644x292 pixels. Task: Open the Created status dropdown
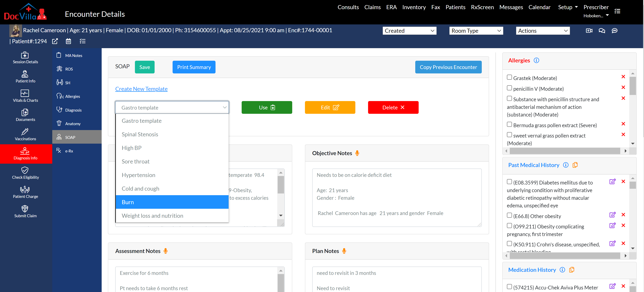pos(409,31)
